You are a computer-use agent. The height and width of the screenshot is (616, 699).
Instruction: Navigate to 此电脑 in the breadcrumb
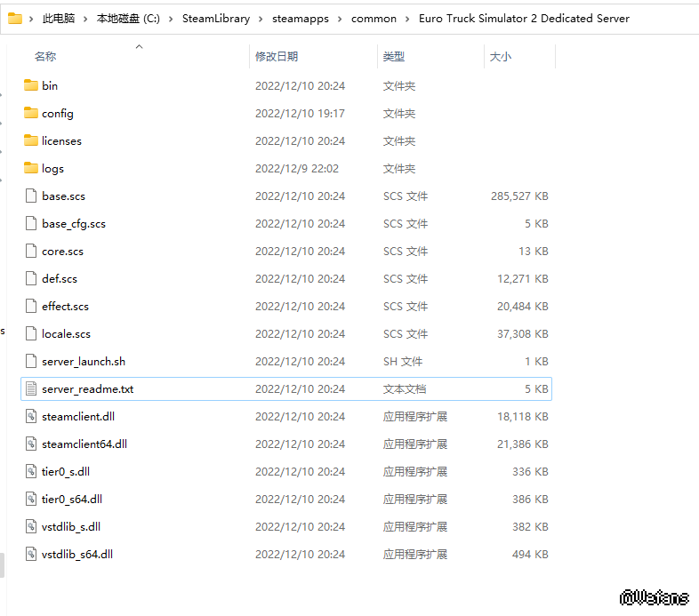click(59, 19)
